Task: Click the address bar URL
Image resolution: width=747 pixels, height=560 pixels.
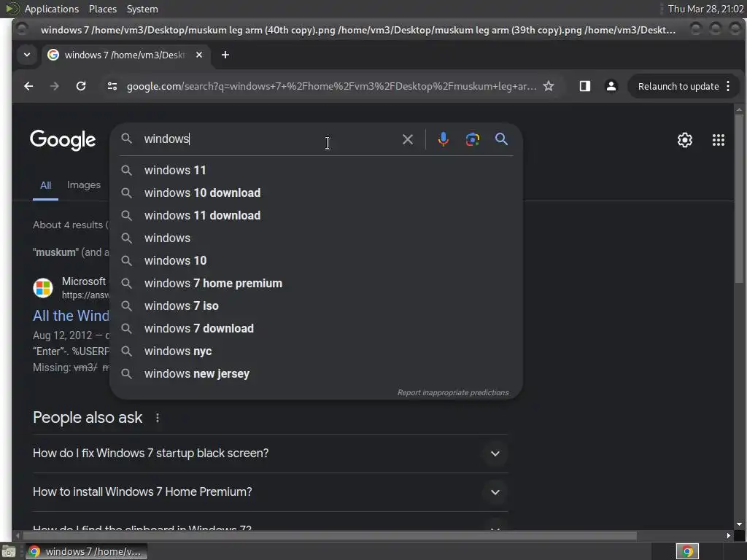Action: [331, 86]
